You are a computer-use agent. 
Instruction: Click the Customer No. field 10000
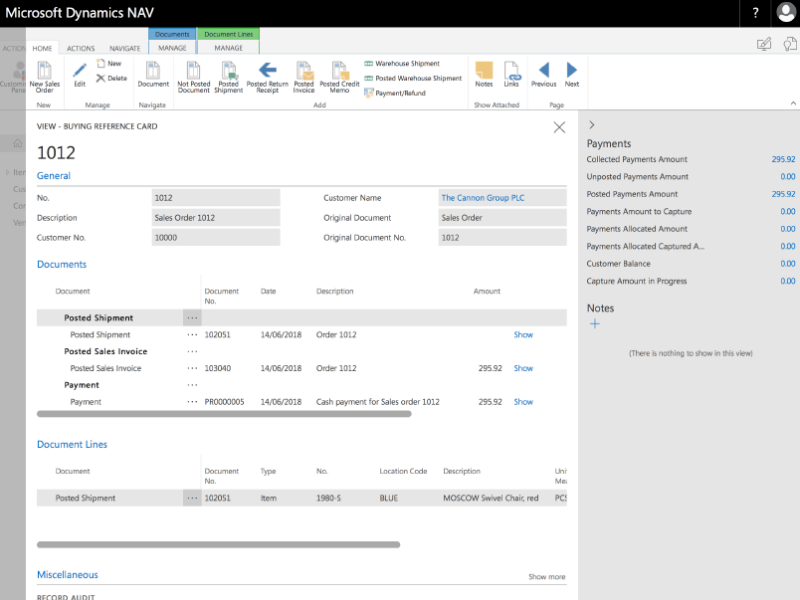[x=216, y=238]
